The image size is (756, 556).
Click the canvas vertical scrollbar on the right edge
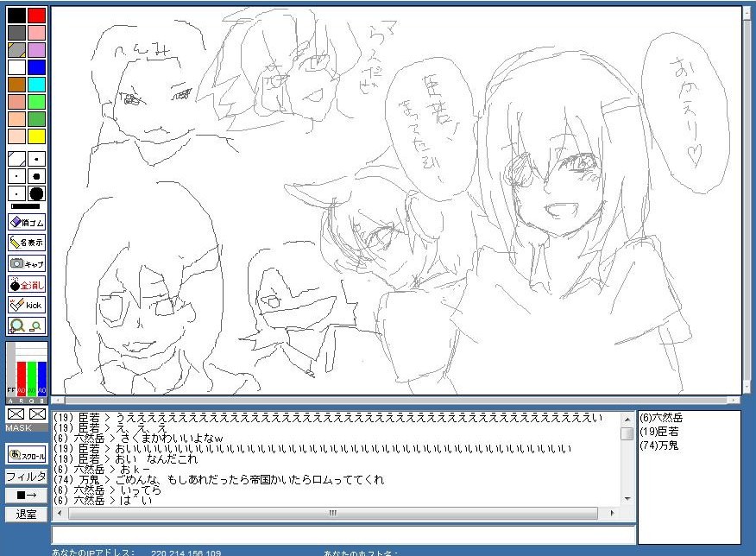point(748,200)
